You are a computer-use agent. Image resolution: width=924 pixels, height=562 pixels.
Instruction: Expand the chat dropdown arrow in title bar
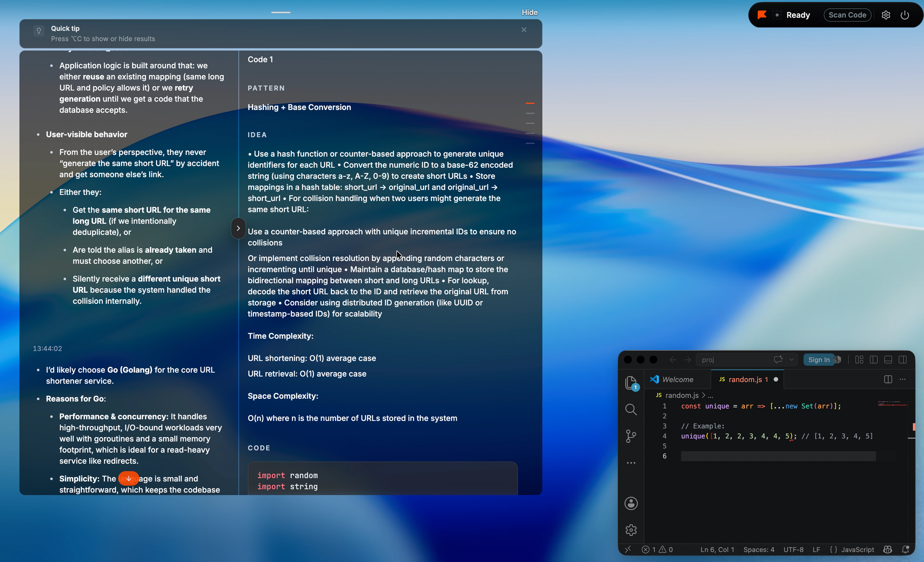(792, 359)
